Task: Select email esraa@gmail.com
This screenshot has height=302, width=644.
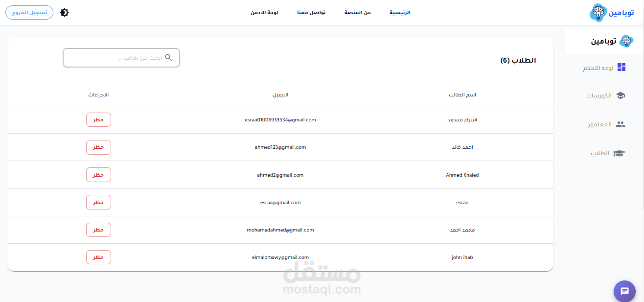Action: [x=280, y=202]
